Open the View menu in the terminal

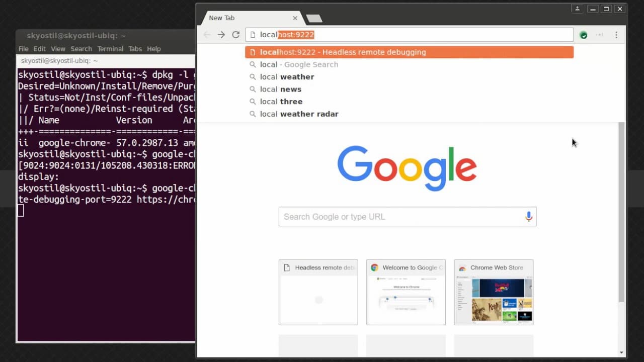point(58,49)
